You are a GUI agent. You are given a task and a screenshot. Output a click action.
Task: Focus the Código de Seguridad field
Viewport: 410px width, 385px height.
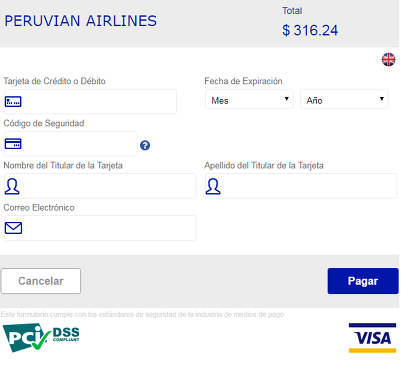tap(71, 144)
